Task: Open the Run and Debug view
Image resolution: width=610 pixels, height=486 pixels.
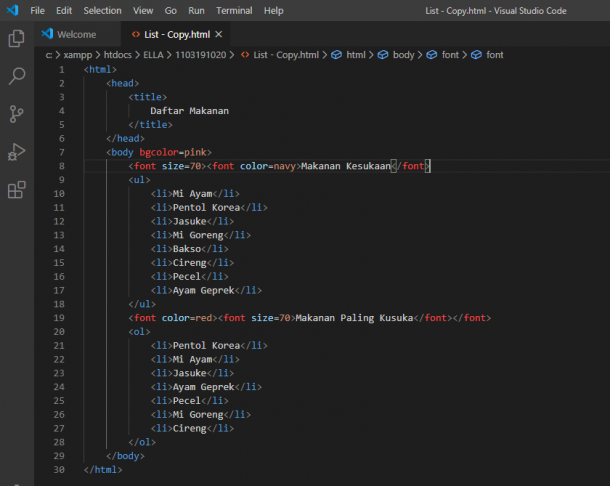Action: [x=16, y=152]
